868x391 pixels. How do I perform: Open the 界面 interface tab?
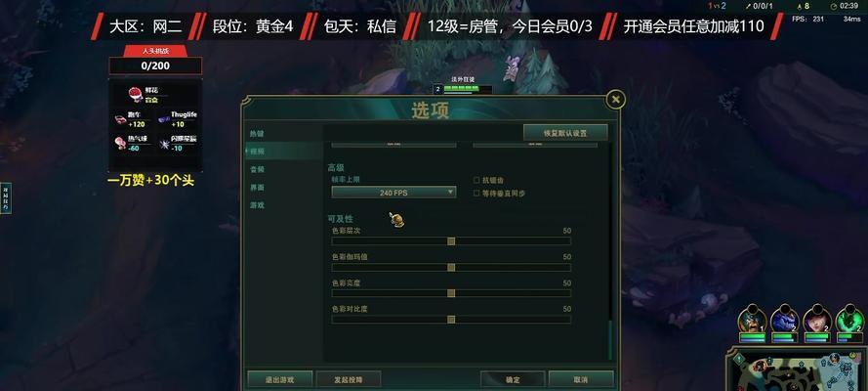[x=257, y=188]
